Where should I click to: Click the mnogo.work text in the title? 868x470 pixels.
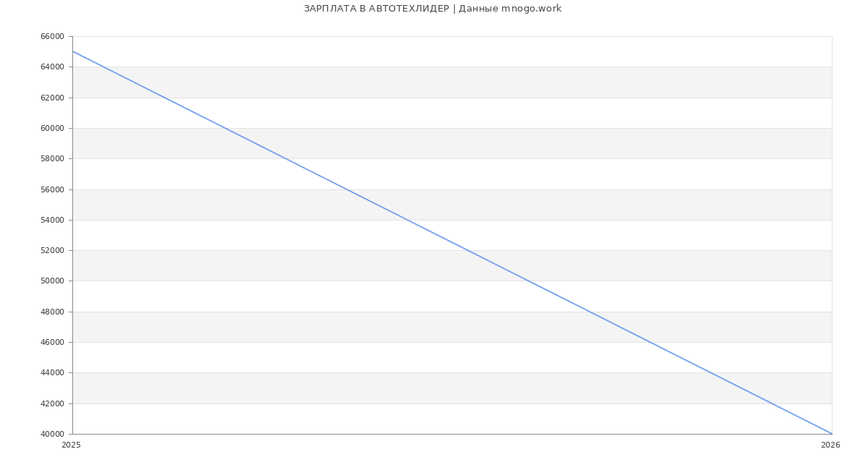531,9
